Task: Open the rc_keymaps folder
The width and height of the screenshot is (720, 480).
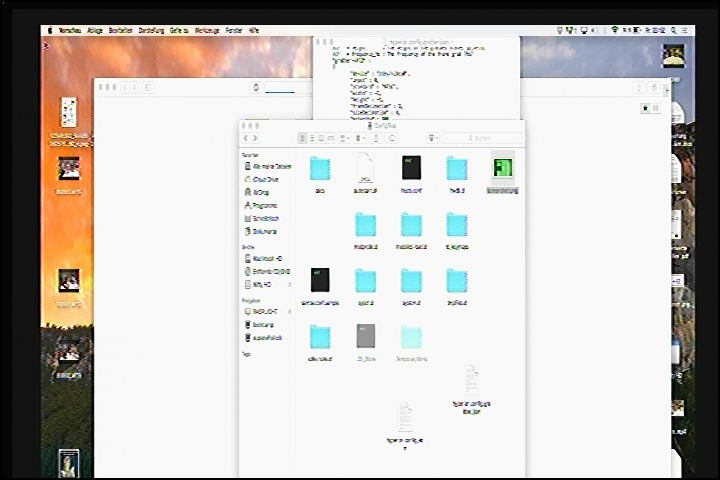Action: point(457,224)
